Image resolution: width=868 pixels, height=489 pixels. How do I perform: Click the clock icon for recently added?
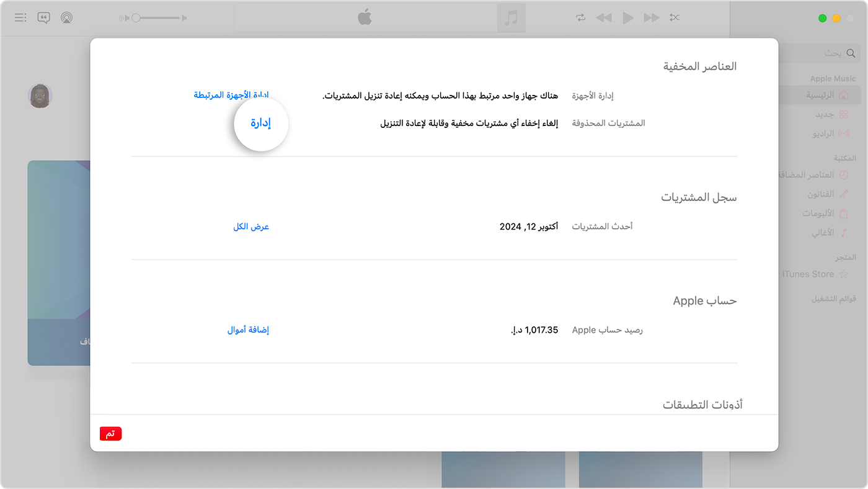pos(843,175)
